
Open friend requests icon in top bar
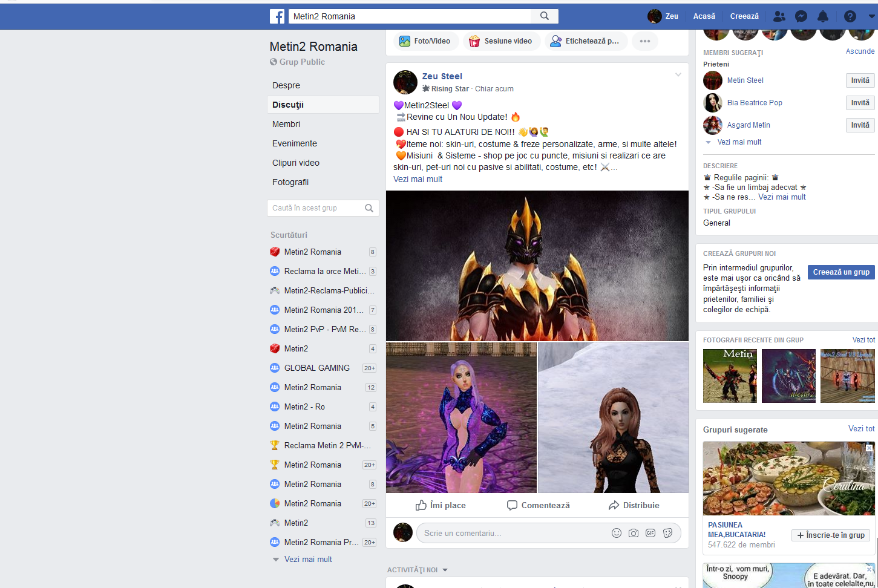point(779,16)
